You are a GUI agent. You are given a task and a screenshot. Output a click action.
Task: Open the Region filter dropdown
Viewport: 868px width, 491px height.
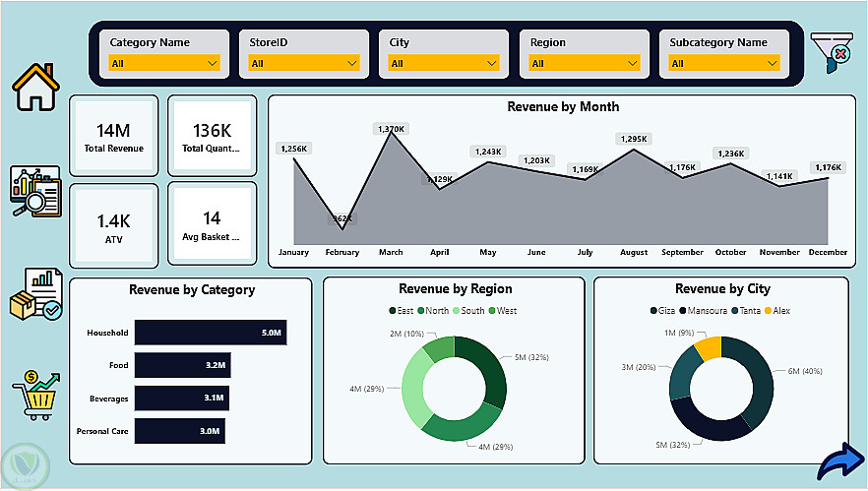point(584,63)
